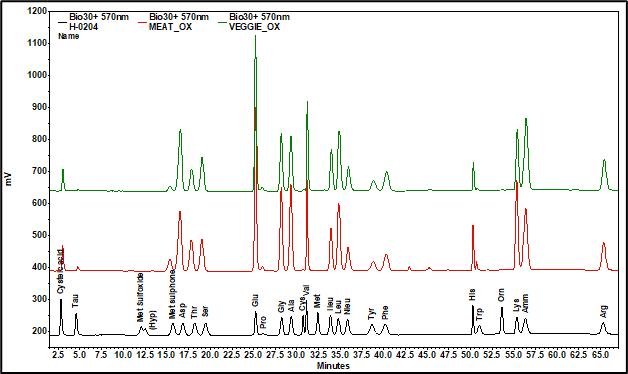Click the 25.0 x-axis tick value
This screenshot has height=374, width=628.
(254, 354)
